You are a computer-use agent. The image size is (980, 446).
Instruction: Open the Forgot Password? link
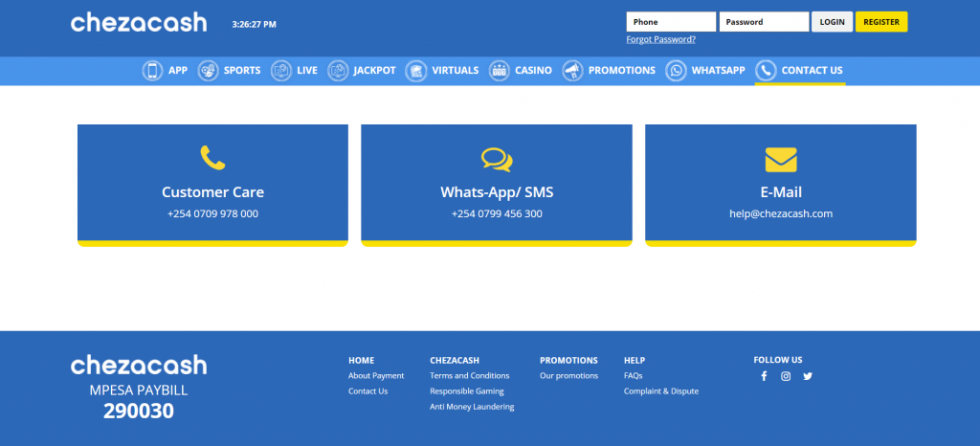pyautogui.click(x=660, y=39)
